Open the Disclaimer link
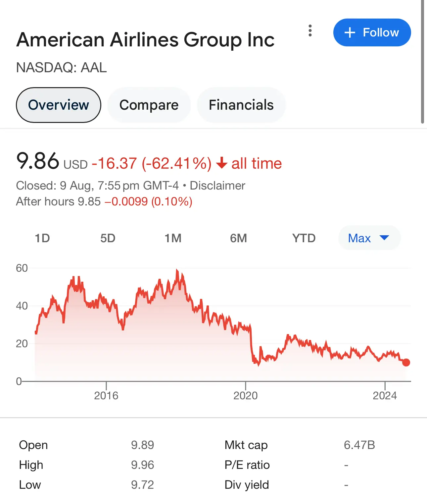 217,186
